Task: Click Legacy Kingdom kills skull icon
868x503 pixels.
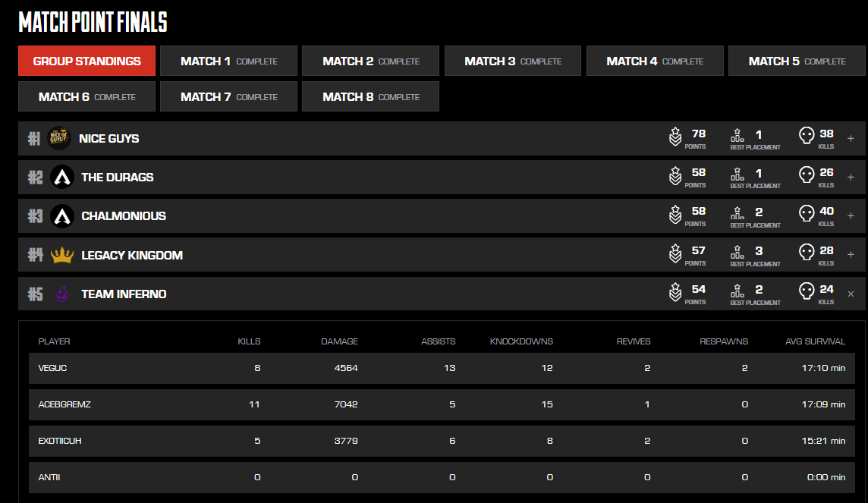Action: tap(807, 252)
